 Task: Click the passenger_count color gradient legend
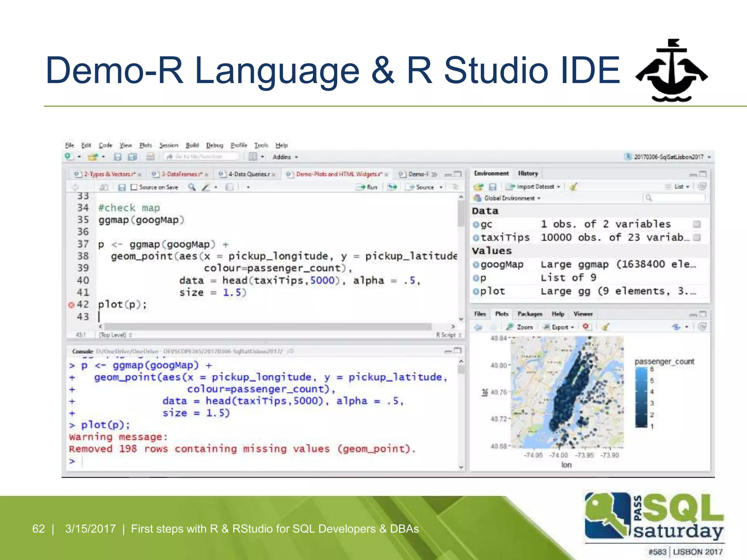point(641,397)
